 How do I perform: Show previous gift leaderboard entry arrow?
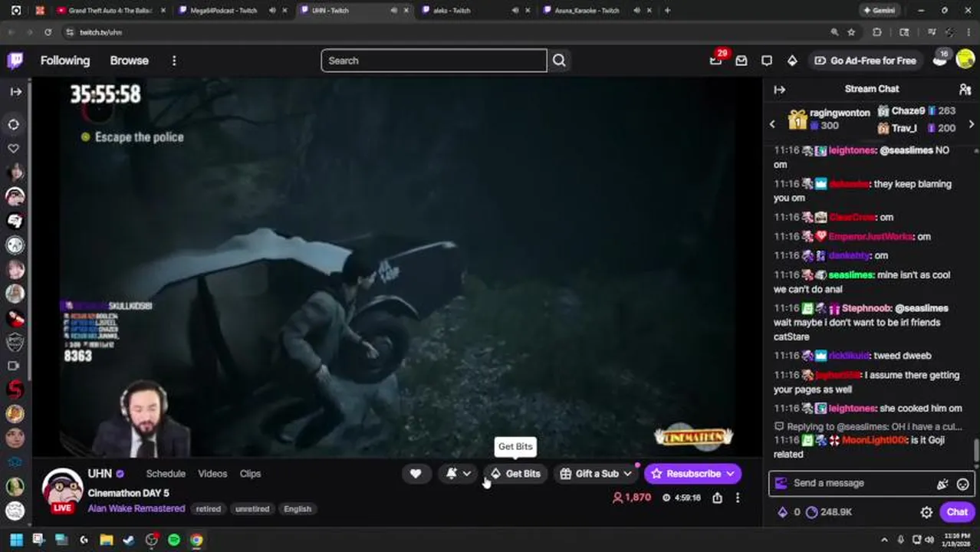pos(772,124)
